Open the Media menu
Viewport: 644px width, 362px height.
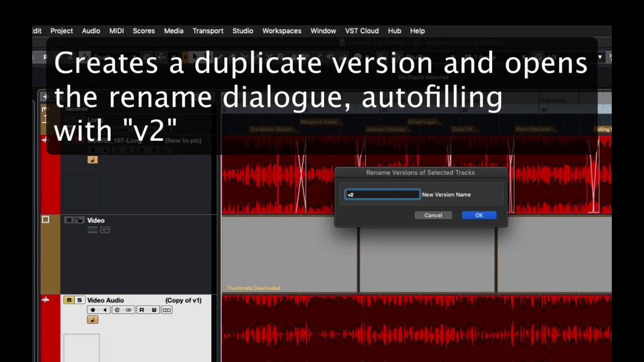coord(174,31)
